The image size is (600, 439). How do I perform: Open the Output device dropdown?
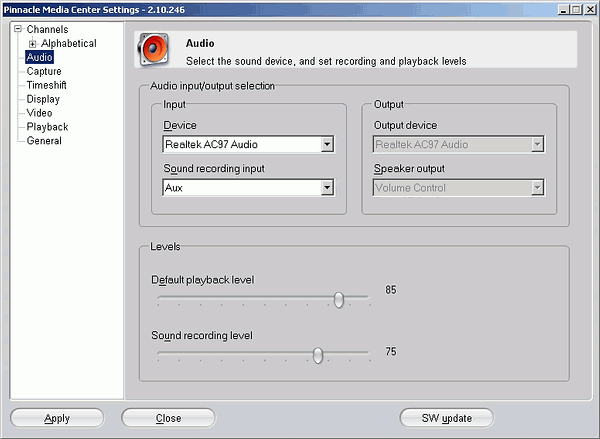coord(459,144)
